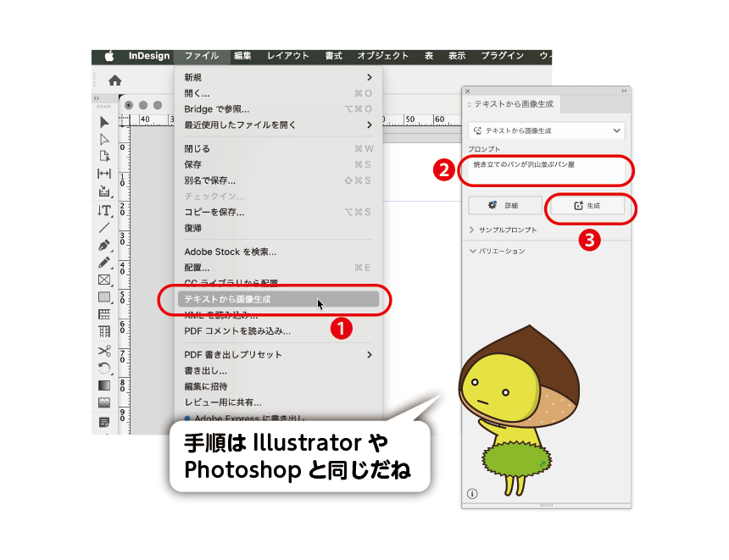This screenshot has height=560, width=729.
Task: Choose 閉じる from the File menu
Action: tap(279, 149)
